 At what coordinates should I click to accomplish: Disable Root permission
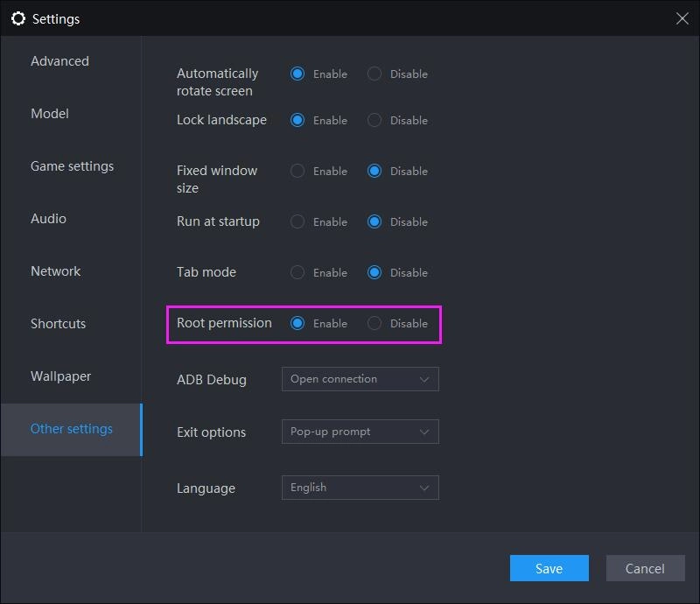pos(373,323)
